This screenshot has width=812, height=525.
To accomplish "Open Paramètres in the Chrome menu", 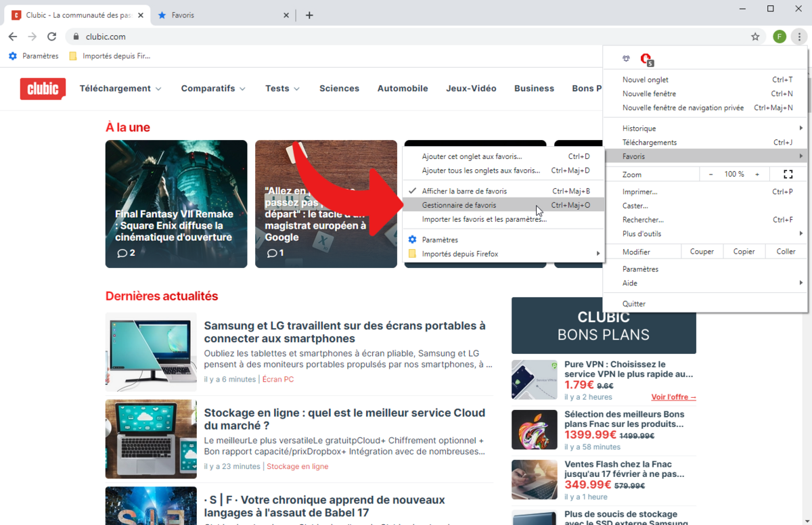I will [x=705, y=269].
